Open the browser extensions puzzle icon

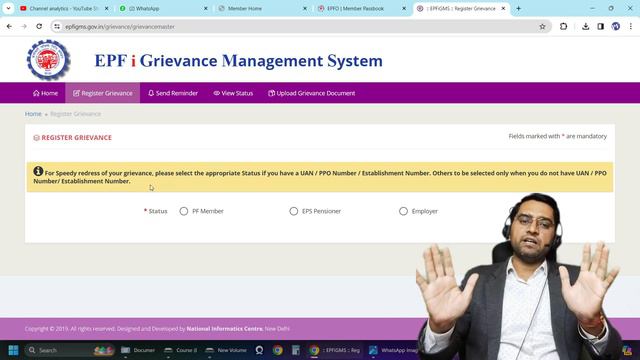[563, 27]
